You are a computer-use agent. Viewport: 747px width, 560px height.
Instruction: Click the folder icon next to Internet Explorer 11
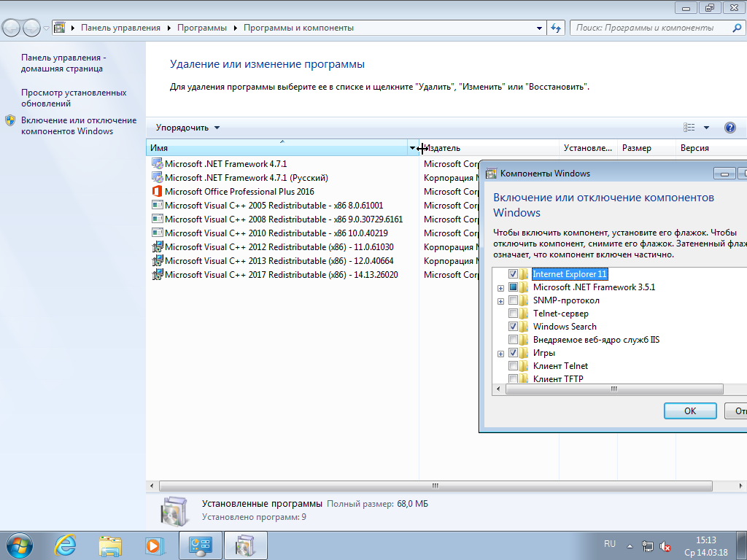click(x=524, y=274)
